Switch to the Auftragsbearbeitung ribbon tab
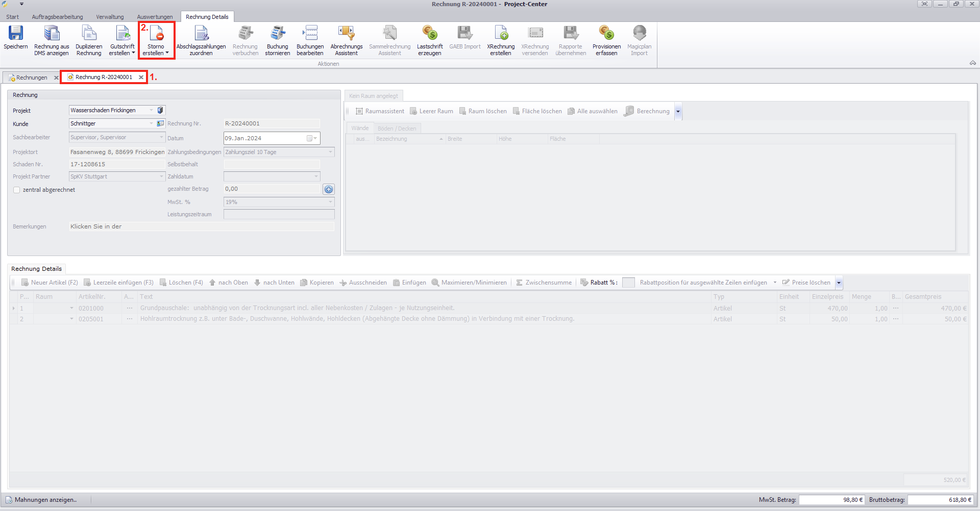Image resolution: width=980 pixels, height=511 pixels. [57, 17]
